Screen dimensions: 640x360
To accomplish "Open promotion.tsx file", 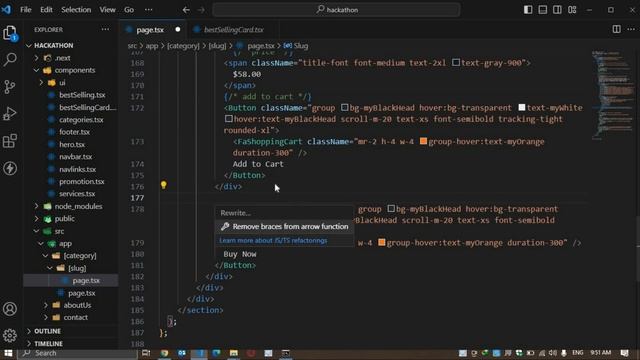I will 81,181.
